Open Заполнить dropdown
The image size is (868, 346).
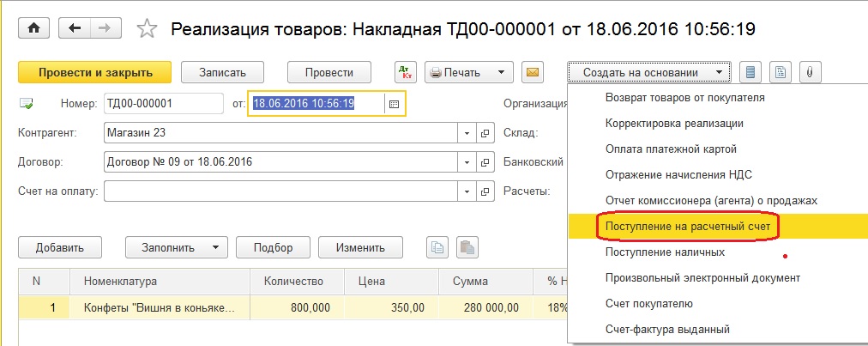pos(176,248)
